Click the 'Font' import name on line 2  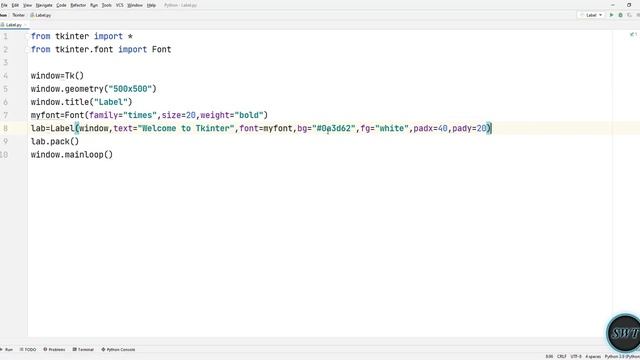coord(162,49)
